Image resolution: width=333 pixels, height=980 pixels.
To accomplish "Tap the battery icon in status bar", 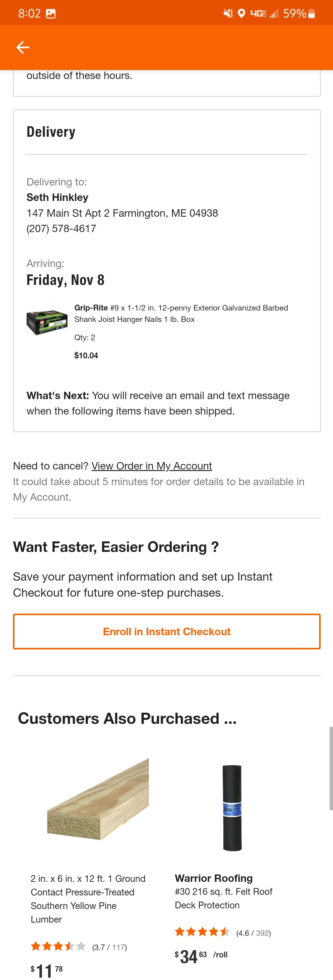I will pyautogui.click(x=312, y=14).
